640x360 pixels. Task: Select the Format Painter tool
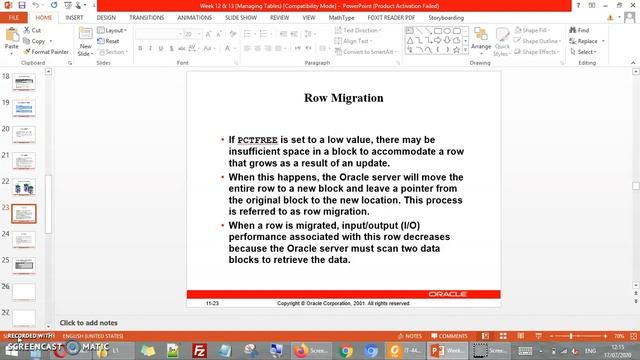(46, 52)
